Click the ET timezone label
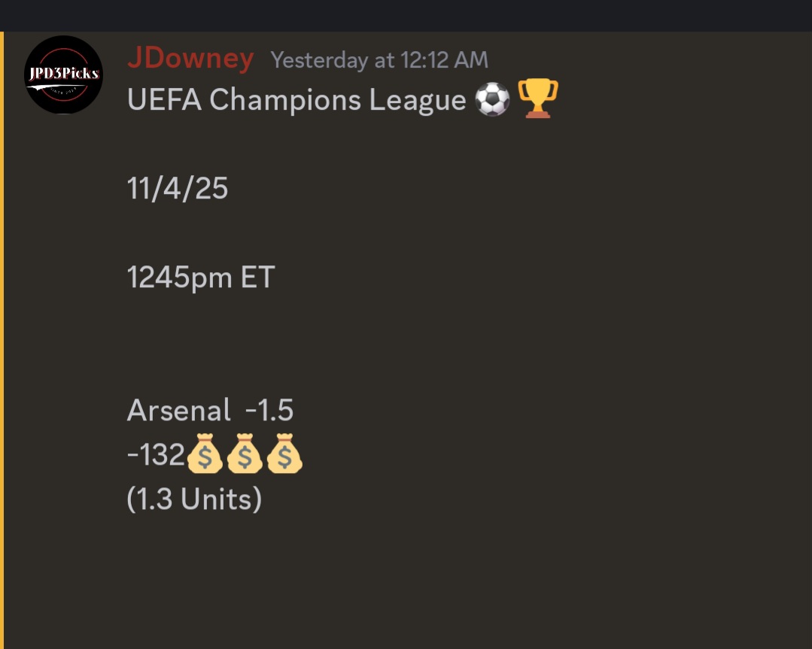 [x=258, y=278]
